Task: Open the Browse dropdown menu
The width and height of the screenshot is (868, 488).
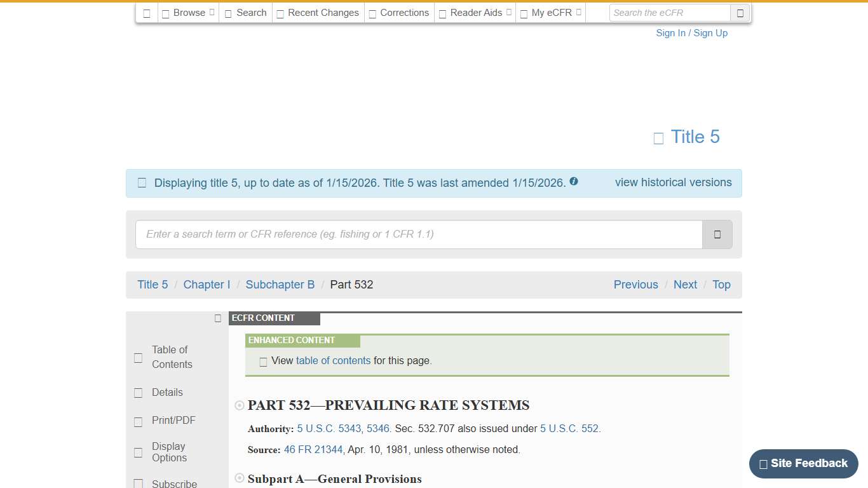Action: point(187,12)
